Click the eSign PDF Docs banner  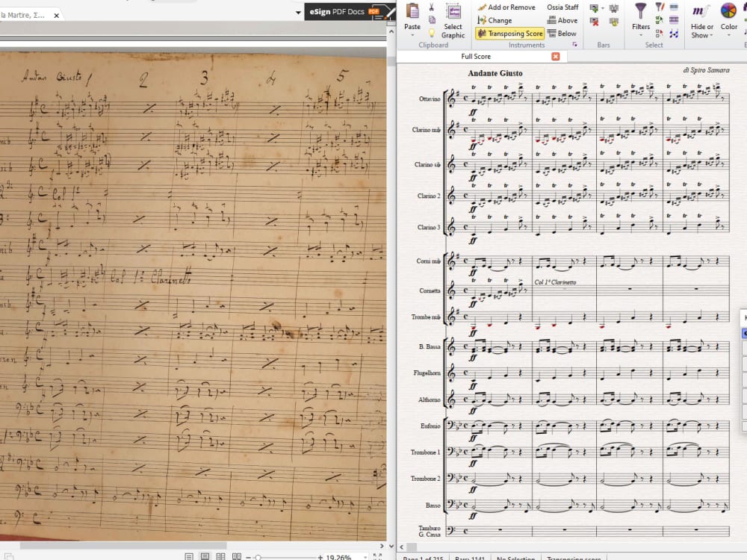[350, 11]
